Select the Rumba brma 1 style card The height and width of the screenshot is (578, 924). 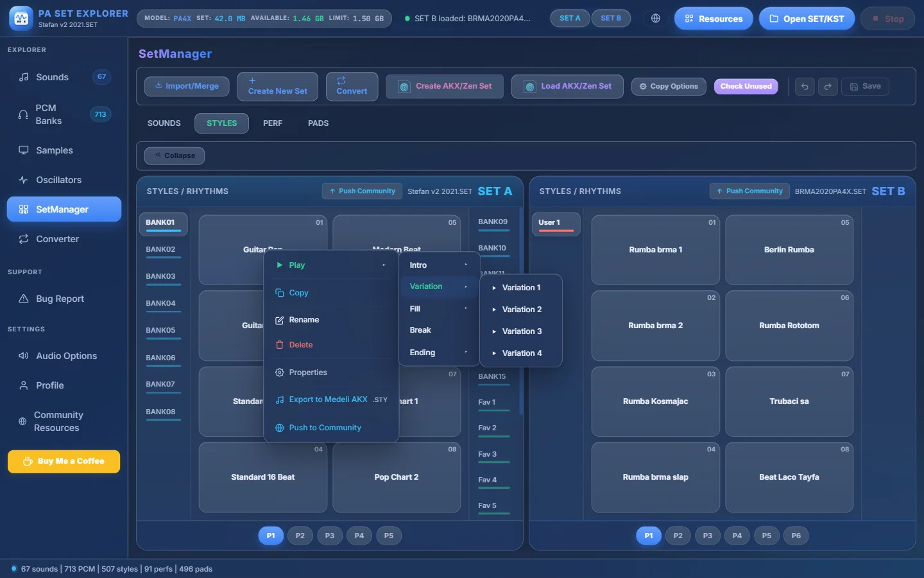point(656,250)
